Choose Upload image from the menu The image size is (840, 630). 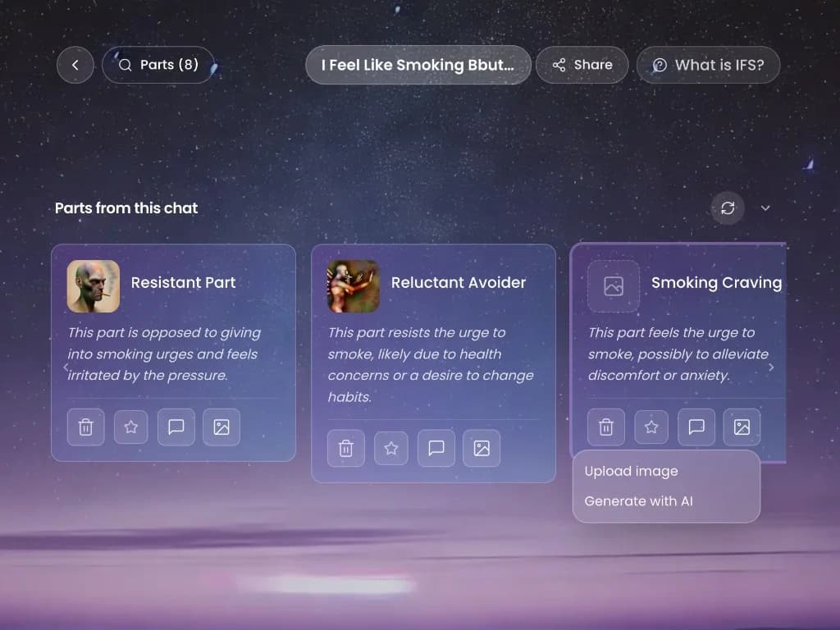[x=630, y=471]
